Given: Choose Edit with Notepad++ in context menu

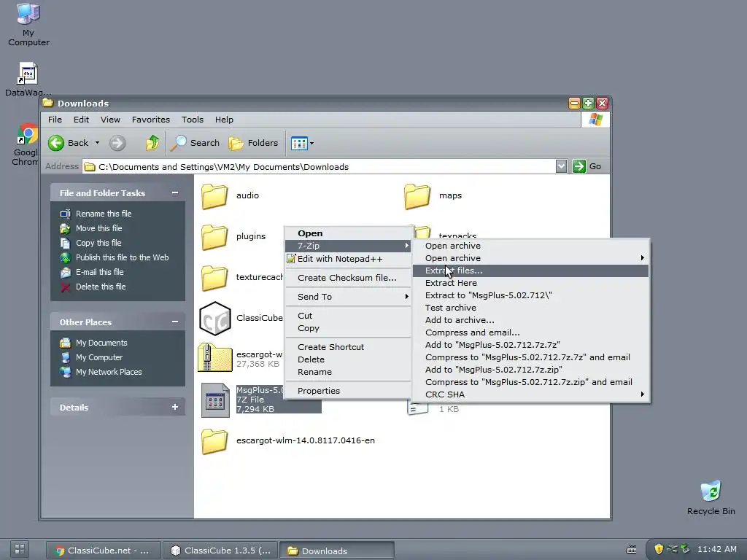Looking at the screenshot, I should pos(348,259).
